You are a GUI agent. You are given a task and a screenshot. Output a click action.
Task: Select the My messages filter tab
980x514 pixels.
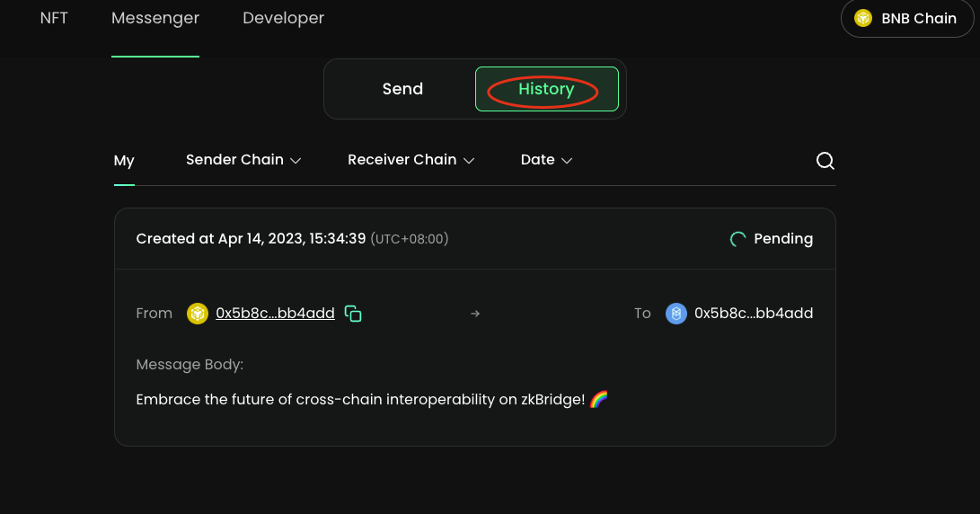click(124, 161)
